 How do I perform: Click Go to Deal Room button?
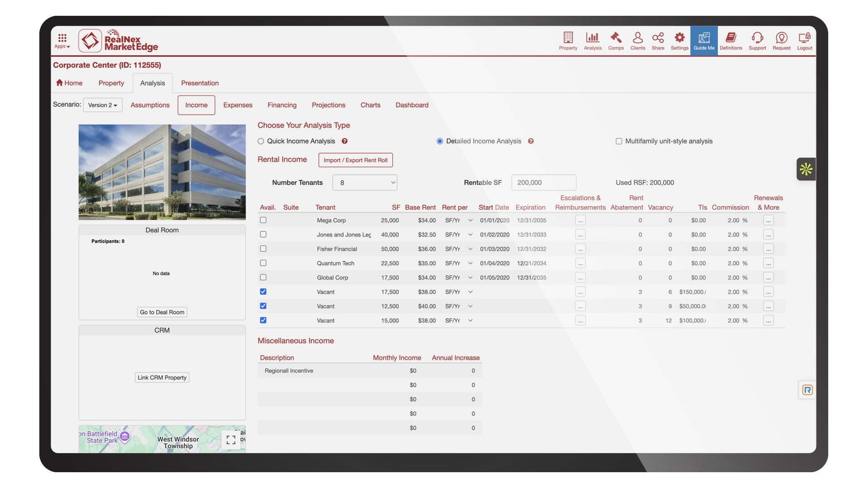(x=162, y=312)
